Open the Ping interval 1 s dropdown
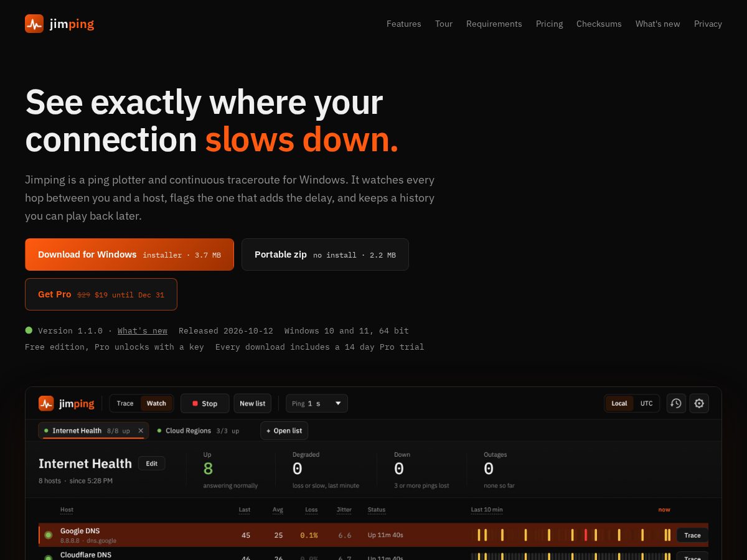The image size is (747, 560). [x=317, y=403]
